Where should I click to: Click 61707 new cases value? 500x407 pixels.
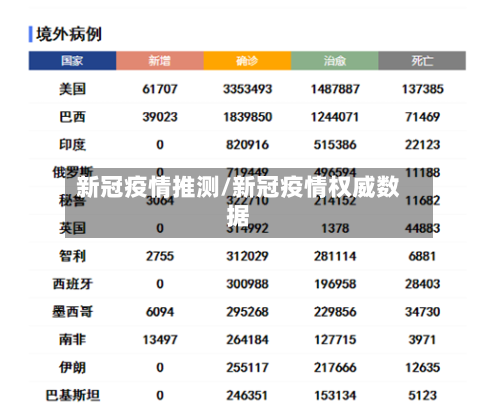click(x=160, y=89)
